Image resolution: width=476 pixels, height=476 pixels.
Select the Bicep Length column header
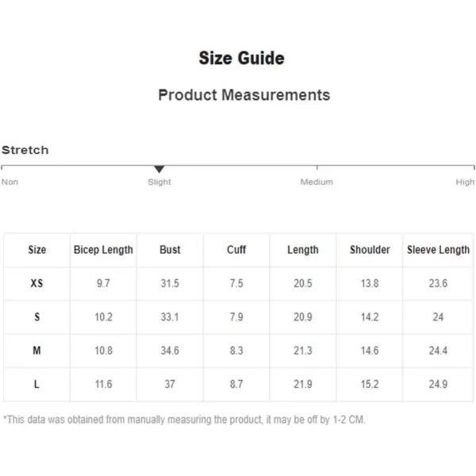pyautogui.click(x=103, y=250)
